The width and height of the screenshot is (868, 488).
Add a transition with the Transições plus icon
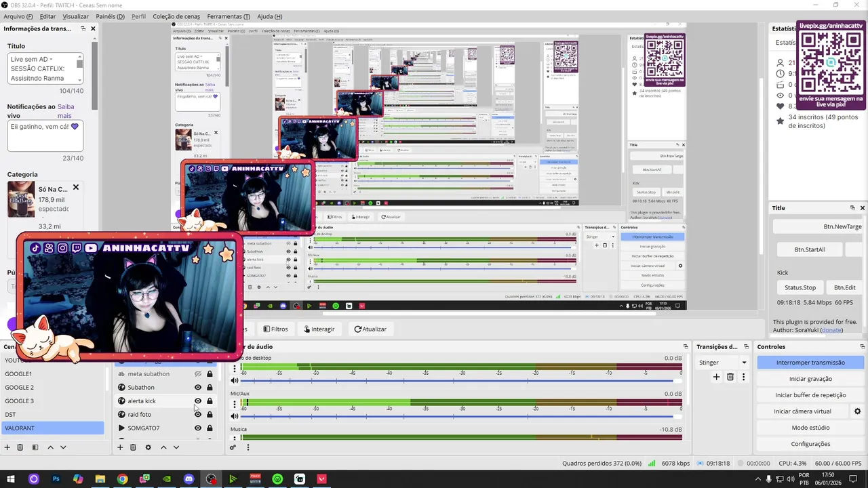point(716,377)
